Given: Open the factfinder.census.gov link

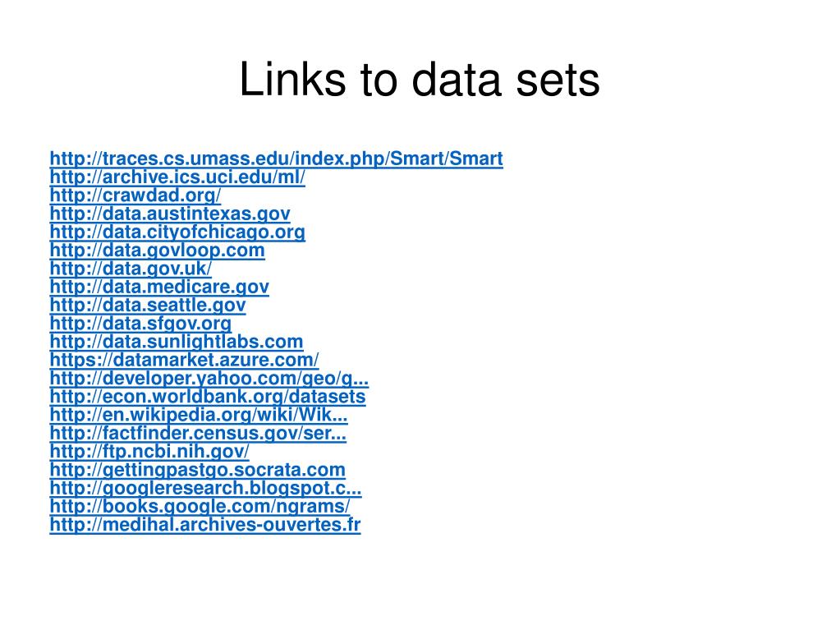Looking at the screenshot, I should (x=198, y=433).
